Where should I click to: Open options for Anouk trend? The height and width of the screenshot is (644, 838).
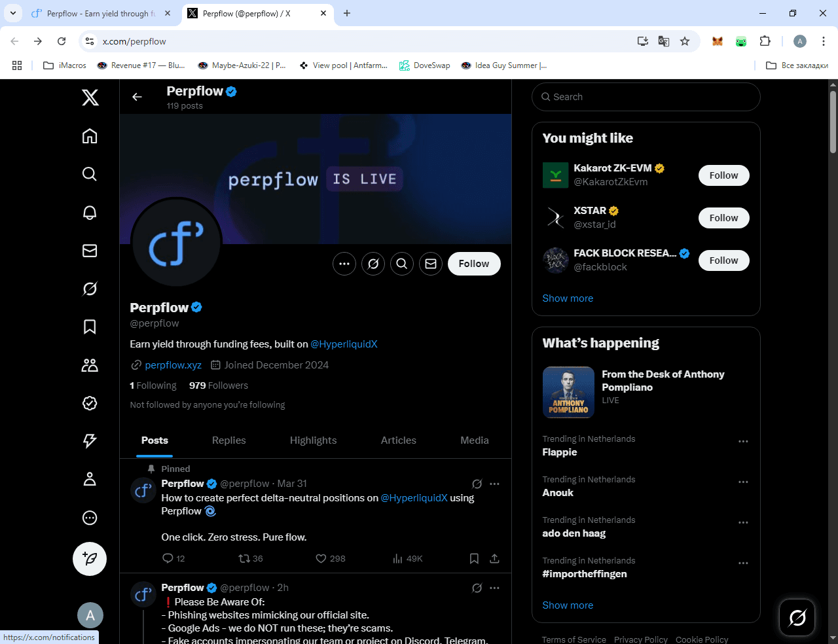(x=743, y=482)
